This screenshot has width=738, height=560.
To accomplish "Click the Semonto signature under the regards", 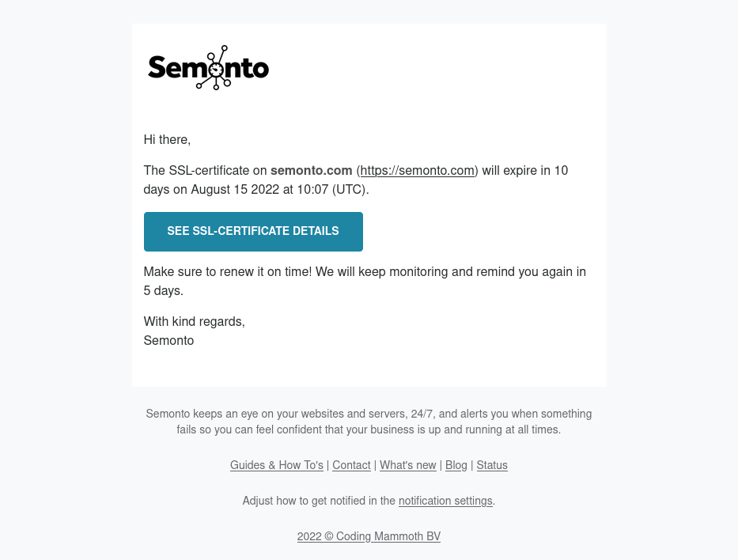I will (x=168, y=340).
